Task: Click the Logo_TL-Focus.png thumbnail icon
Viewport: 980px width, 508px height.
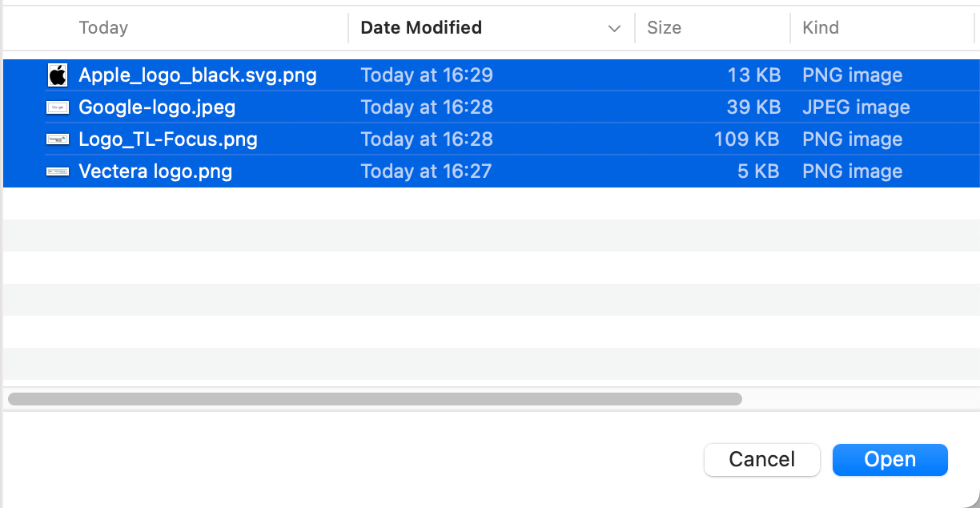Action: [x=57, y=139]
